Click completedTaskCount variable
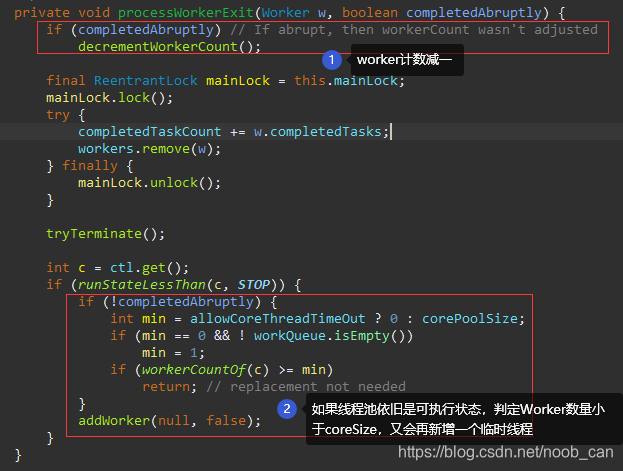Viewport: 623px width, 471px height. point(149,132)
